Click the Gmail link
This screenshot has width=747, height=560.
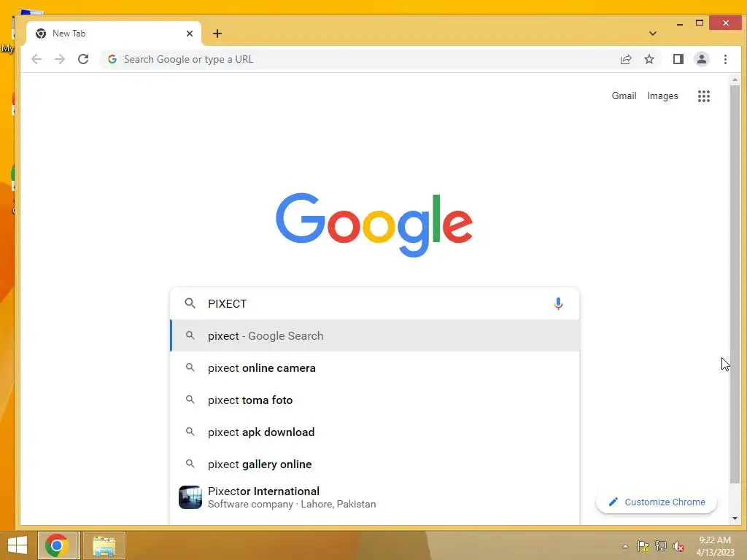[x=624, y=96]
